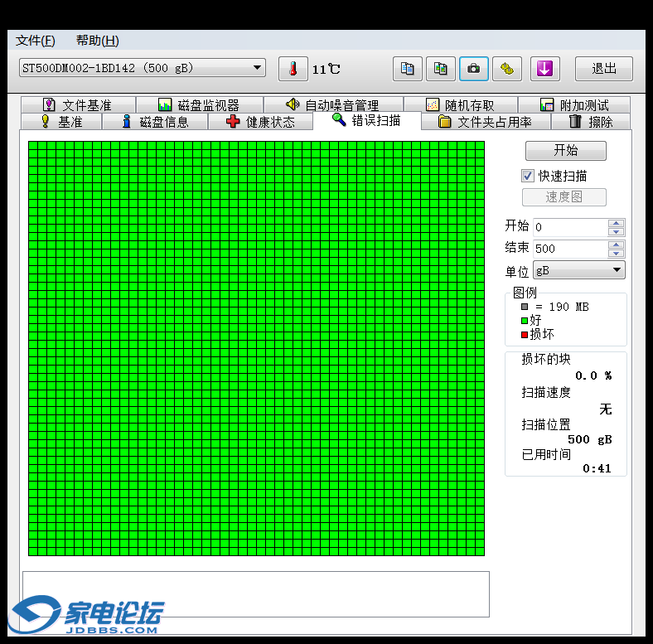
Task: Select the 错误扫描 tab
Action: pos(366,120)
